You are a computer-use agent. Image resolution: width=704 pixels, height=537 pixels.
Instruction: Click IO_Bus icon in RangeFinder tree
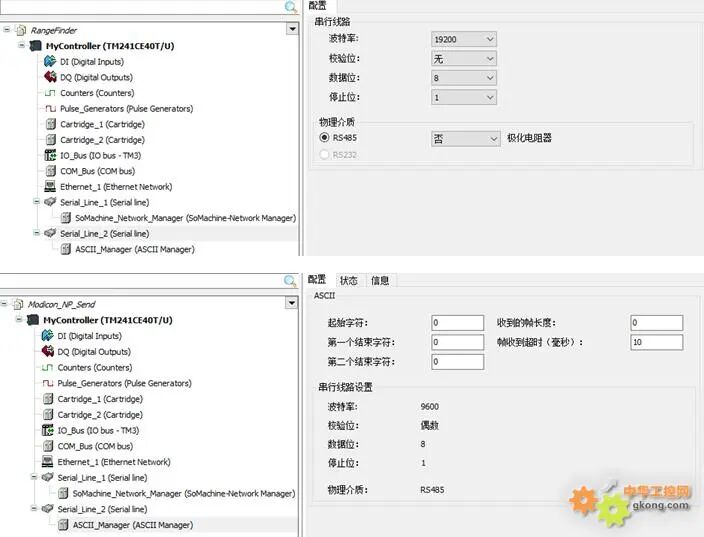coord(50,155)
